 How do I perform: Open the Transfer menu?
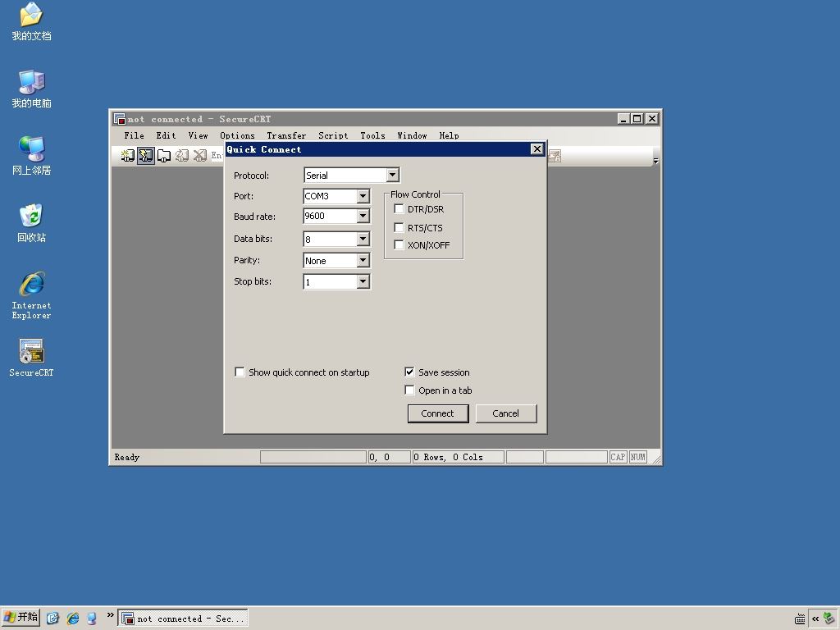(286, 135)
